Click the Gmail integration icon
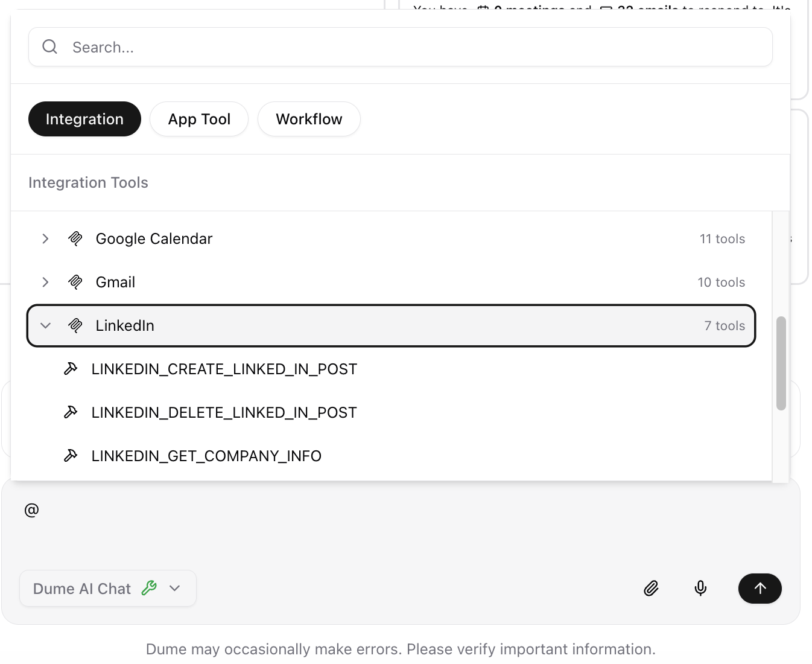Screen dimensions: 812x664 75,282
